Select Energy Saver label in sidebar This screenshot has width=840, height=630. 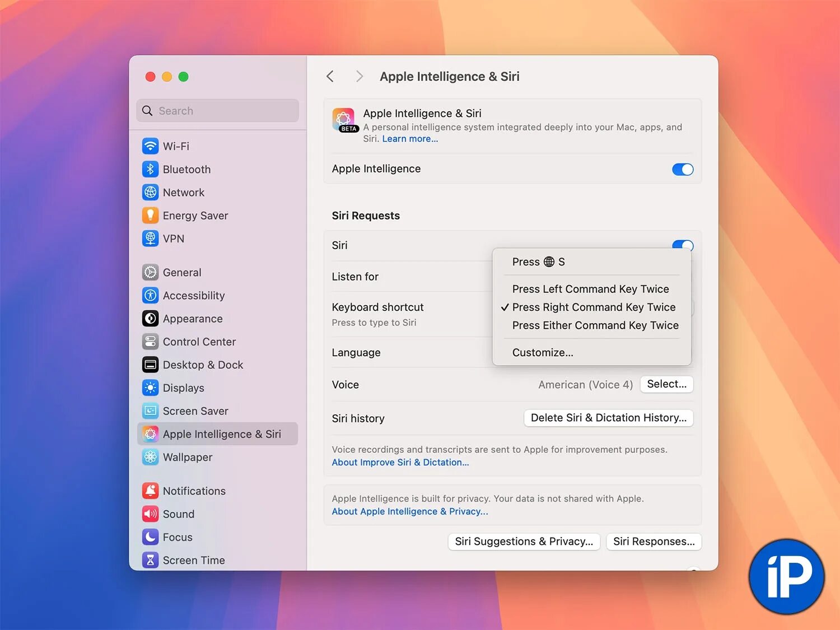(195, 216)
